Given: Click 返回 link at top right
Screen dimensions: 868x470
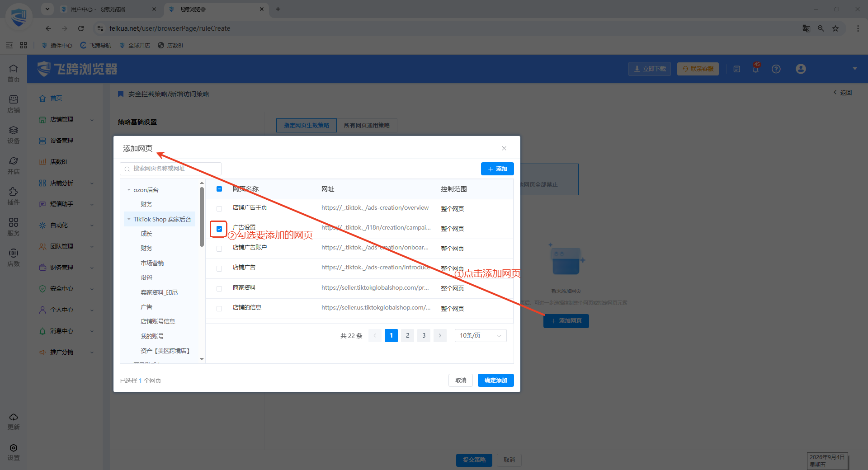Looking at the screenshot, I should [843, 92].
